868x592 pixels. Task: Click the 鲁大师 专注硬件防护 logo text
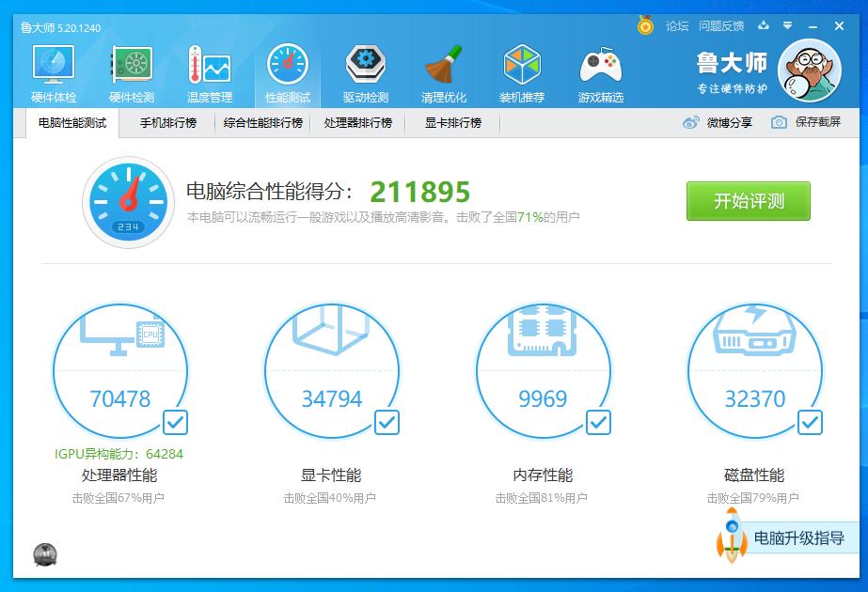732,72
